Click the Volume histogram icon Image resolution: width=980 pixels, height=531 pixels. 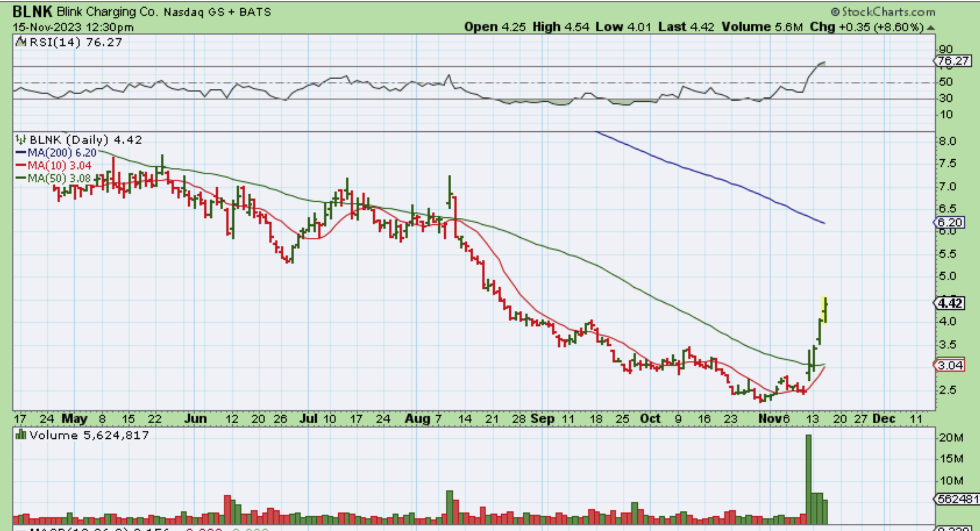coord(20,435)
